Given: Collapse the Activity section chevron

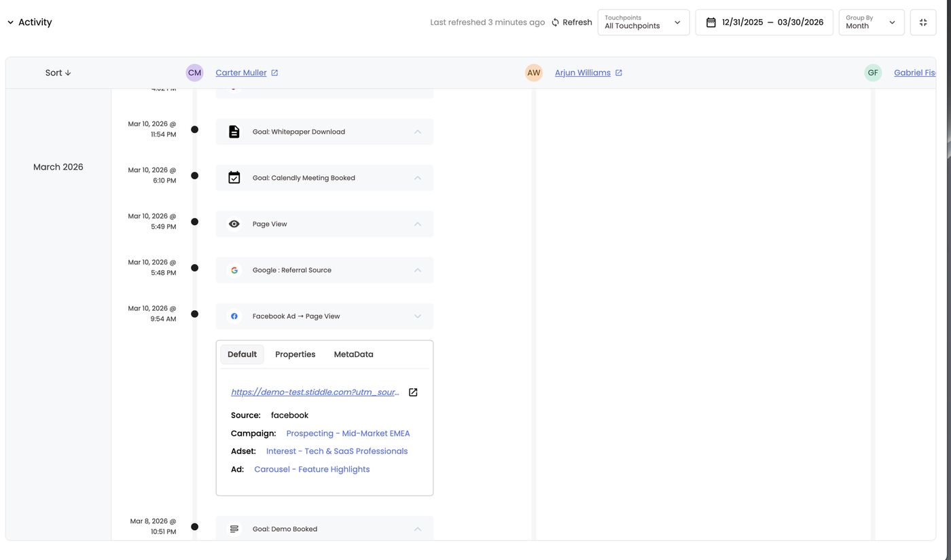Looking at the screenshot, I should 10,22.
